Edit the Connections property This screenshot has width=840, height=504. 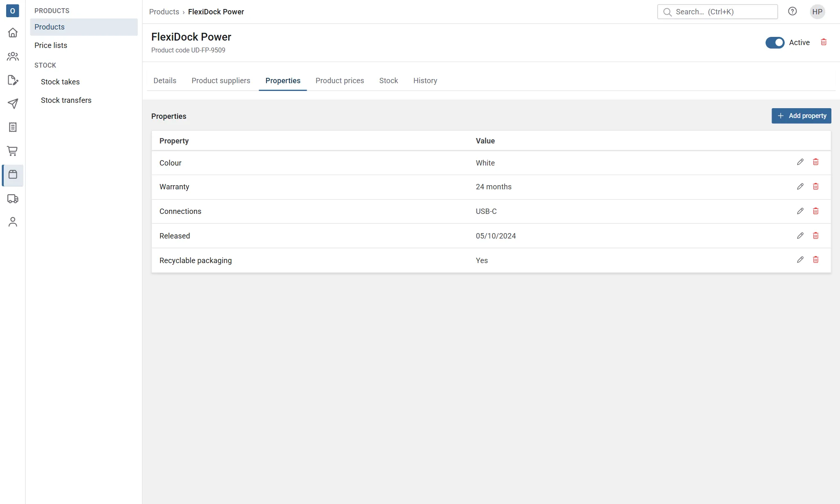click(800, 211)
